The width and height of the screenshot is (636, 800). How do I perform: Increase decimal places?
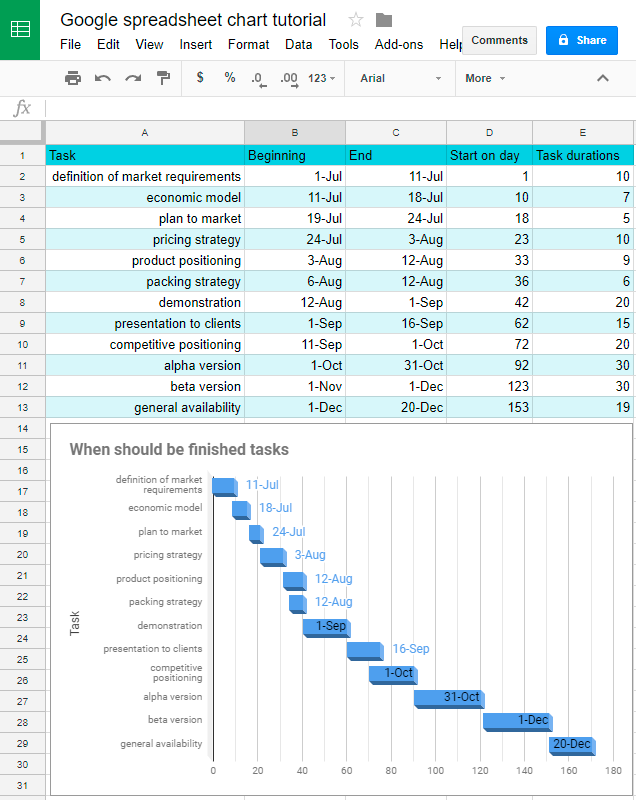pos(289,79)
